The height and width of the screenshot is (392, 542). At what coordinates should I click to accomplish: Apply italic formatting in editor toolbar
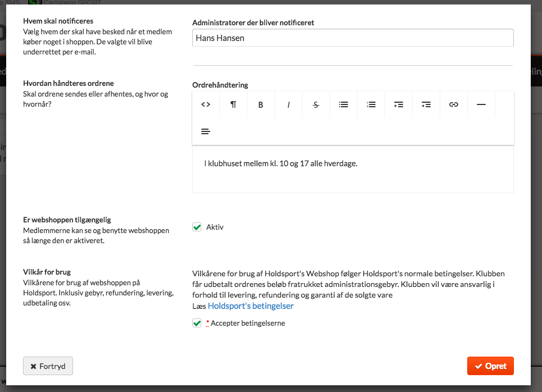[288, 104]
